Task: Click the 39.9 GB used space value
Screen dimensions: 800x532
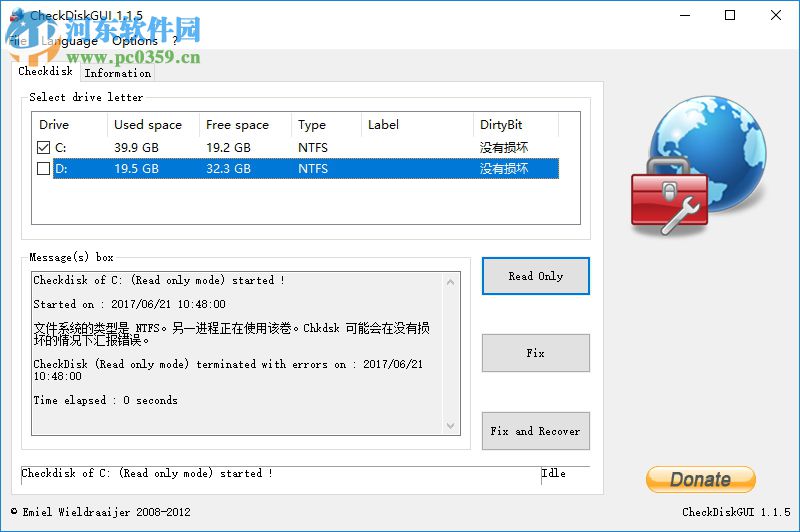Action: pos(136,148)
